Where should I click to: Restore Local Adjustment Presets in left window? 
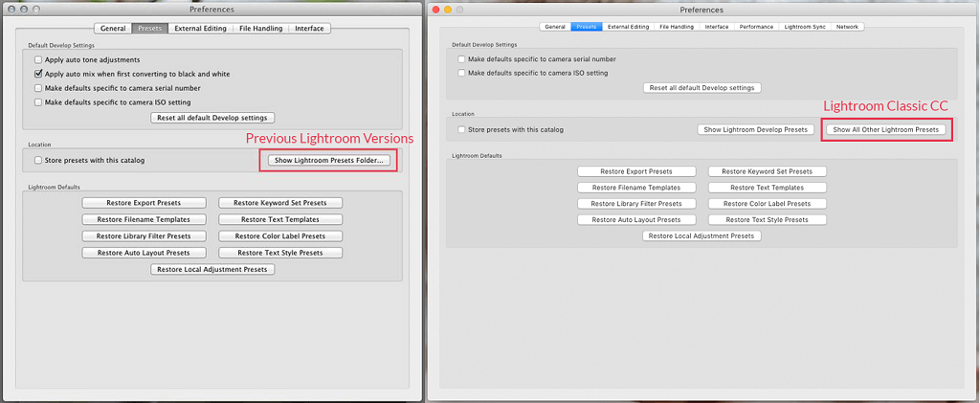212,269
